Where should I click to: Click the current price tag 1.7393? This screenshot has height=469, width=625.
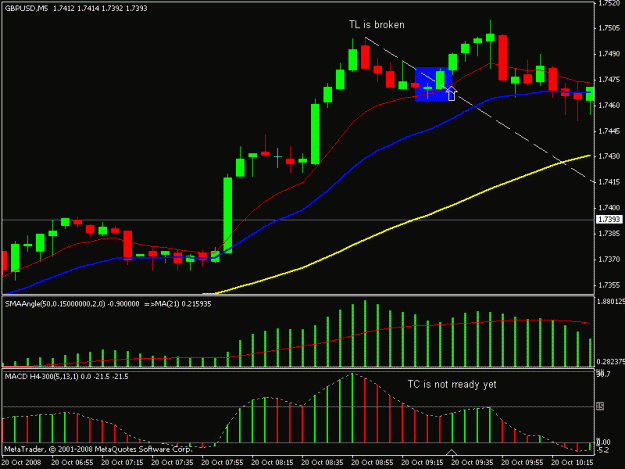click(609, 220)
